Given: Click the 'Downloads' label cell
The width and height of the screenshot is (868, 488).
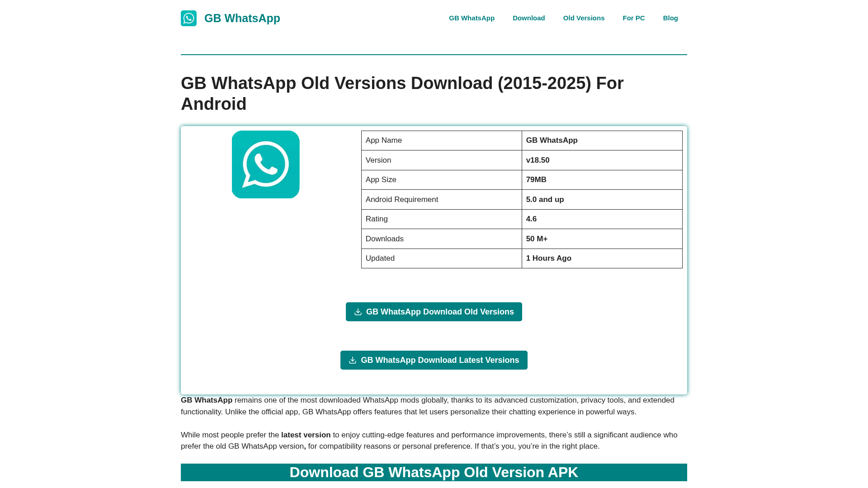Looking at the screenshot, I should coord(442,239).
